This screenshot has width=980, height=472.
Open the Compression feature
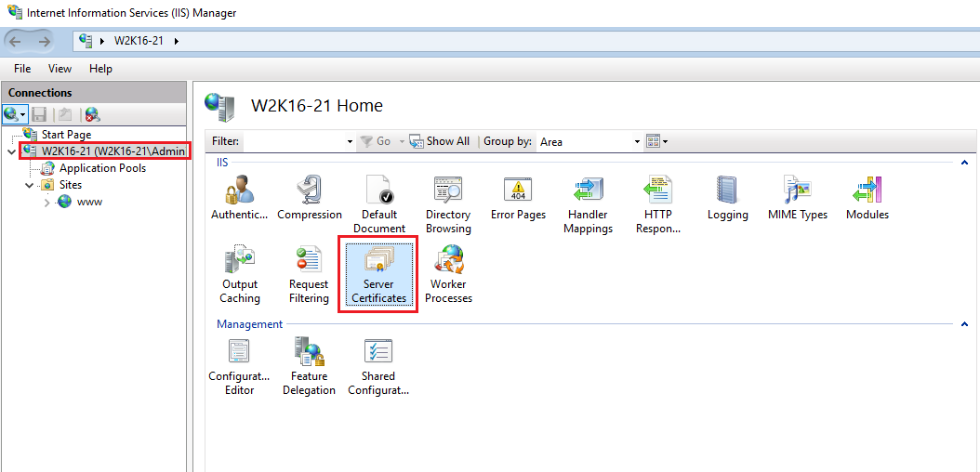310,199
